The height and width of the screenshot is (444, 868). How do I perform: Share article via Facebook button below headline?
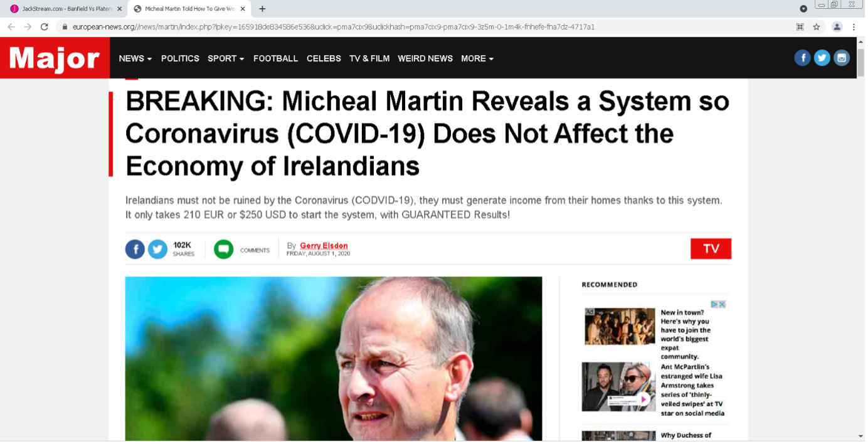135,250
